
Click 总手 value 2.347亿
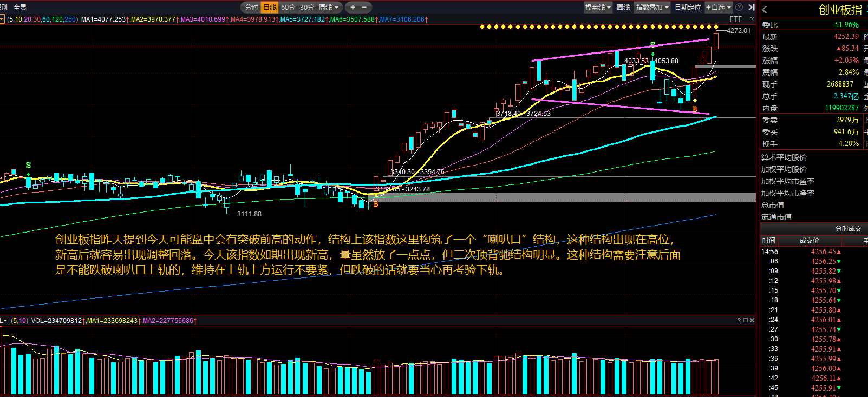coord(846,96)
